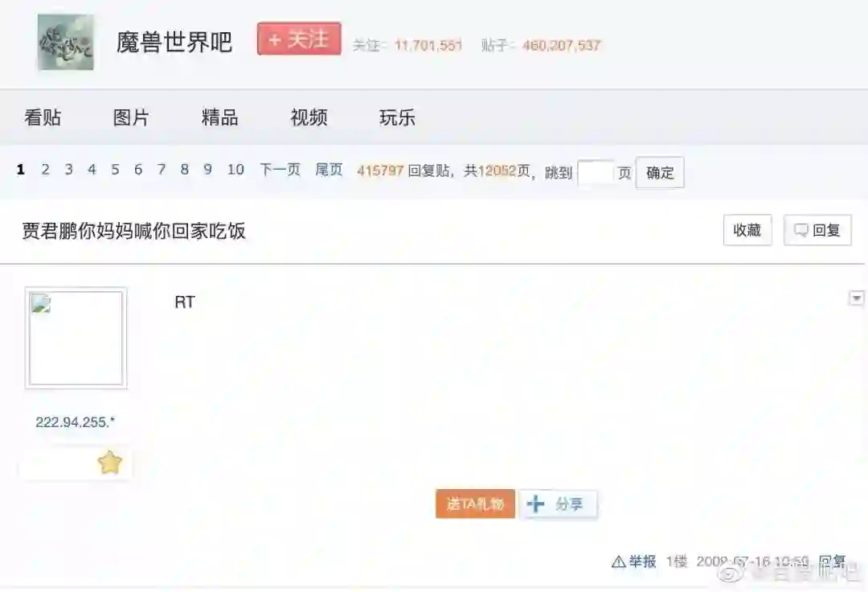Go to the 玩乐 tab

tap(398, 117)
